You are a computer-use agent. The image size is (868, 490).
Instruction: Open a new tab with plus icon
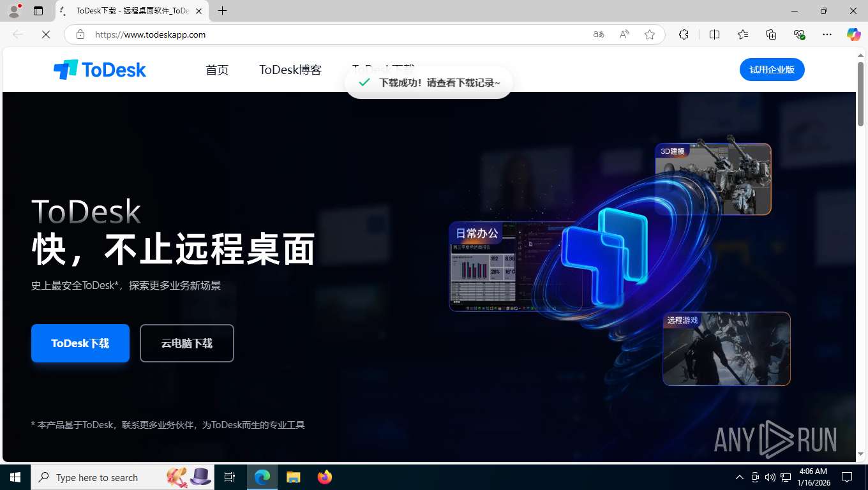(x=222, y=11)
